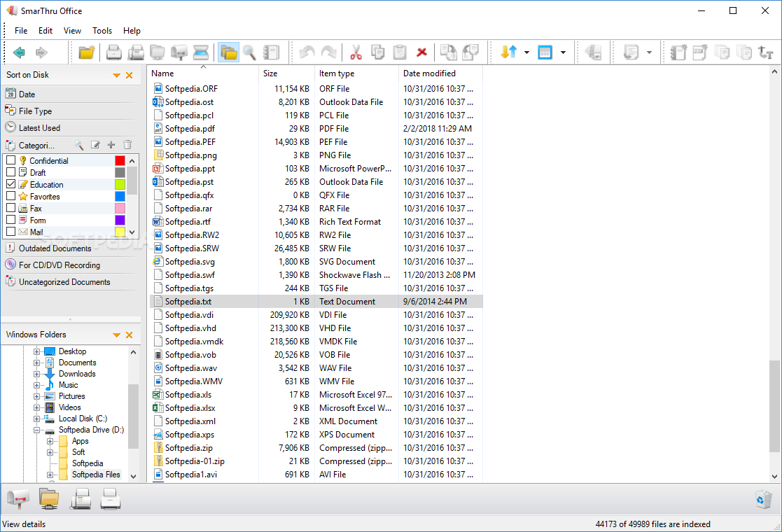Click the red swatch for Confidential
The image size is (782, 532).
(120, 160)
